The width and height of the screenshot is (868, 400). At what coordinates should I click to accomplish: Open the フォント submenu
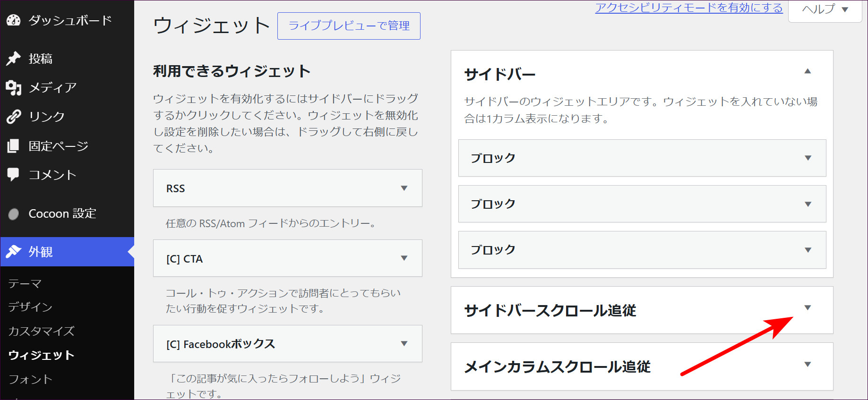[x=30, y=379]
